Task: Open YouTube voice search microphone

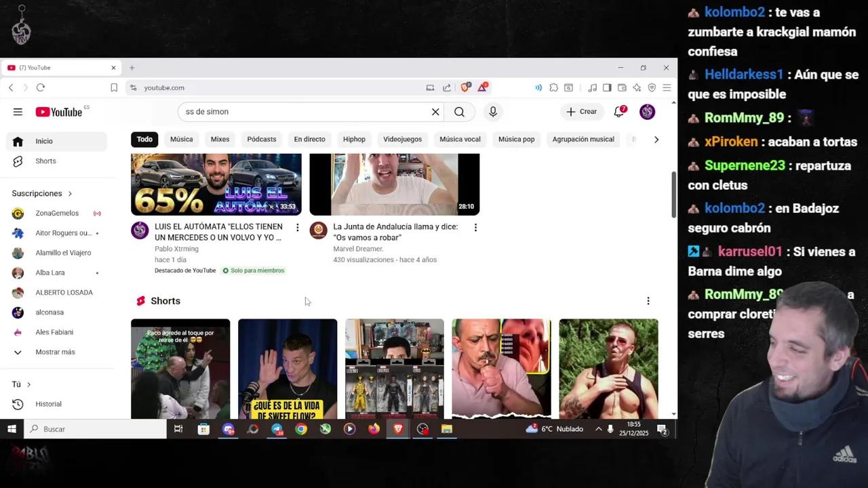Action: pyautogui.click(x=493, y=112)
